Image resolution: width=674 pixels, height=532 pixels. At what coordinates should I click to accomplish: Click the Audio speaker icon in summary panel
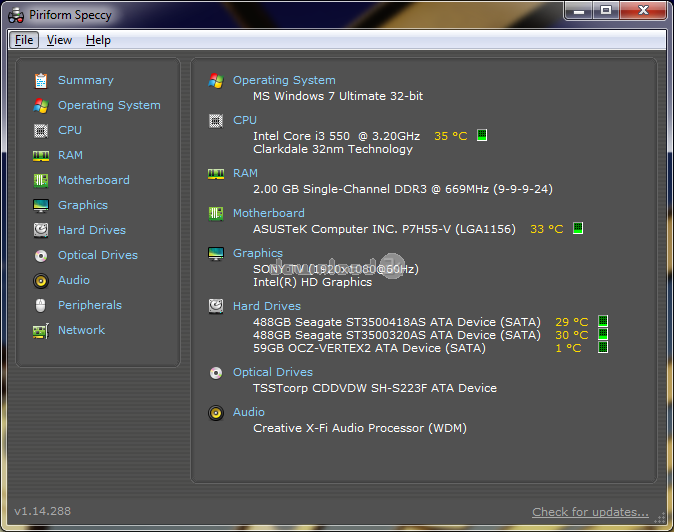[216, 413]
